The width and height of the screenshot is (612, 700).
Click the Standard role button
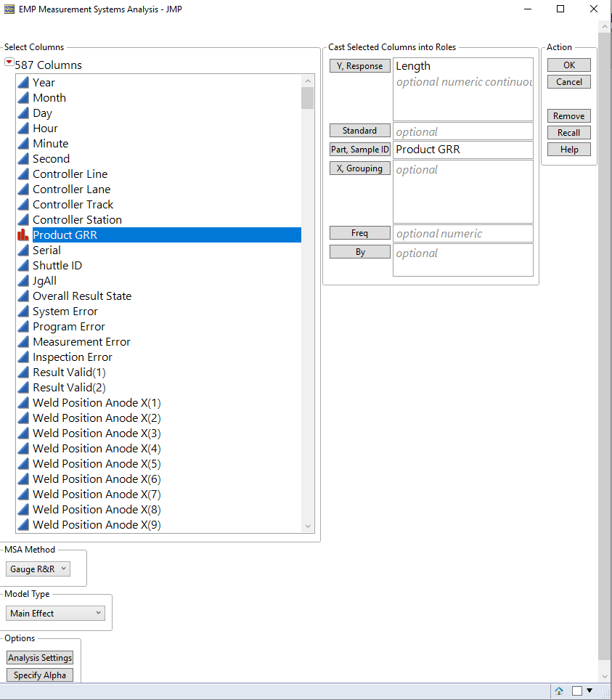coord(360,131)
